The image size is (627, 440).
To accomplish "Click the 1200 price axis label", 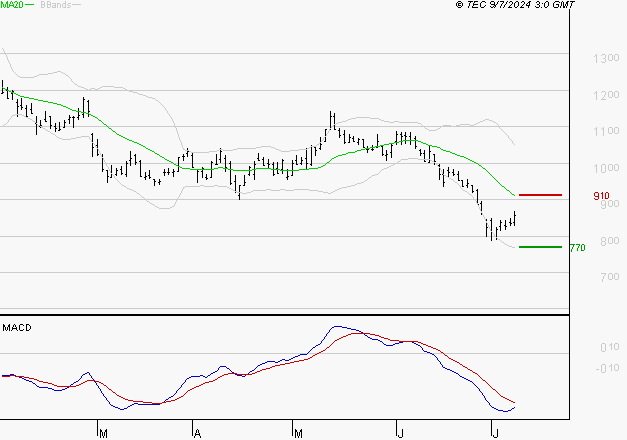I will coord(606,95).
